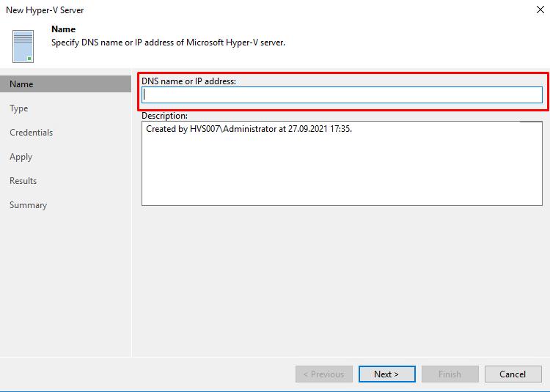Close the New Hyper-V Server dialog
Viewport: 550px width, 392px height.
(540, 10)
